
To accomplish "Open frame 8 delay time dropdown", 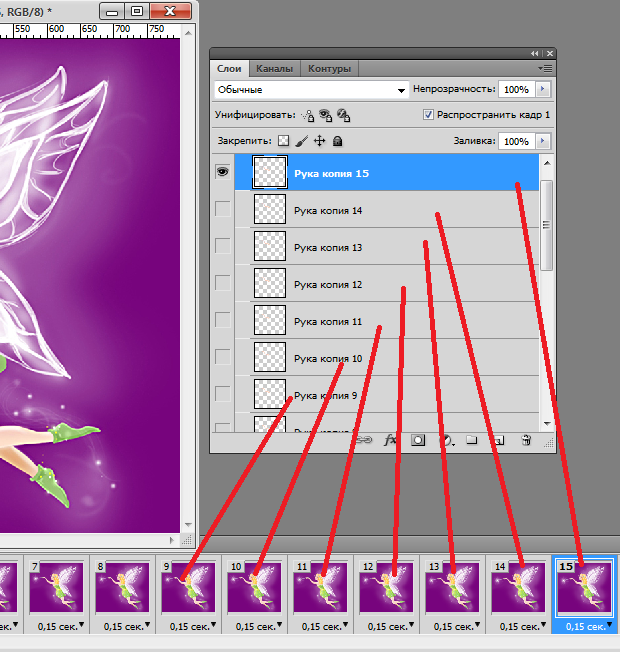I will 148,625.
